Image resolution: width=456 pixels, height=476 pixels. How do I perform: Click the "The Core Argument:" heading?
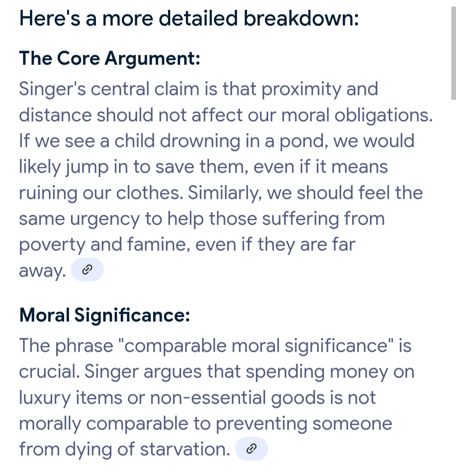[109, 58]
